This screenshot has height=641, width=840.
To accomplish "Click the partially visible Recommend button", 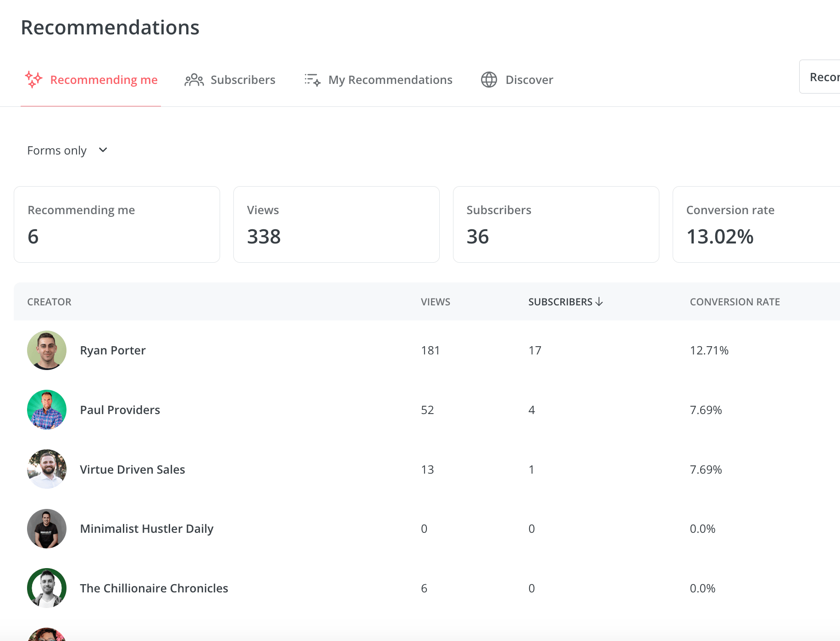I will click(x=820, y=77).
